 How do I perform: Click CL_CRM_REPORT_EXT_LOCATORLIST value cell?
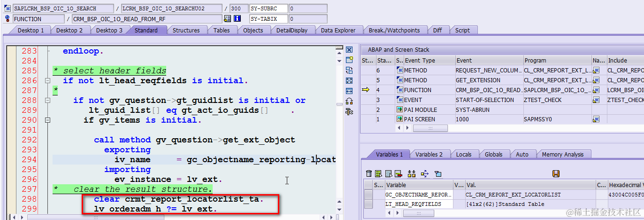tap(530, 195)
